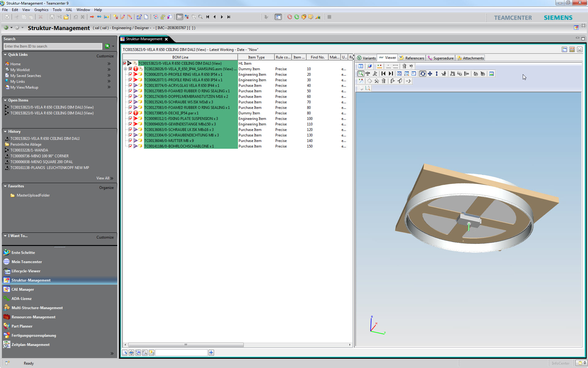Screen dimensions: 588x368
Task: Collapse the Quick Links section
Action: 5,55
